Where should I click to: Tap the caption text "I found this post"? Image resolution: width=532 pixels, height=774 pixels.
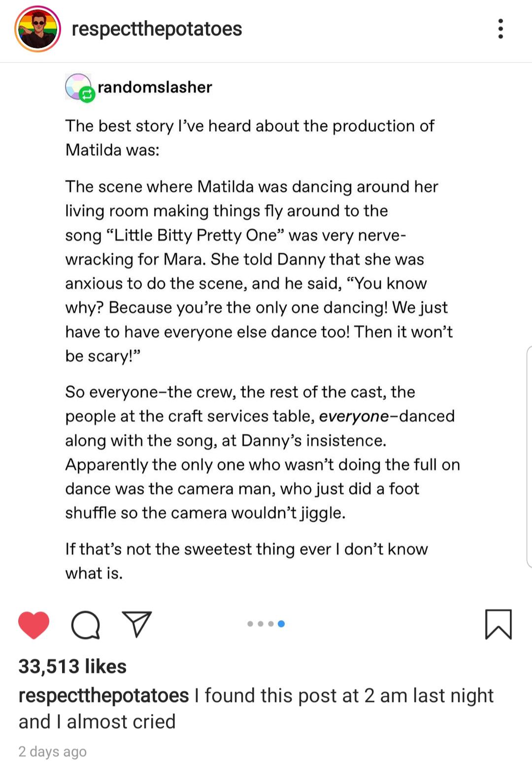[x=276, y=696]
